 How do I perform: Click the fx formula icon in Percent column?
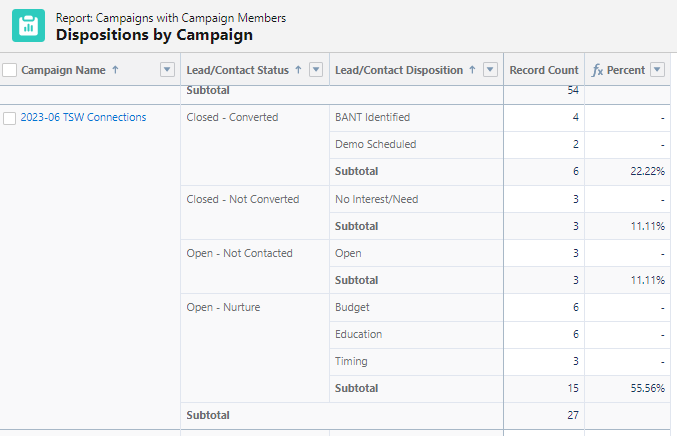(x=597, y=70)
